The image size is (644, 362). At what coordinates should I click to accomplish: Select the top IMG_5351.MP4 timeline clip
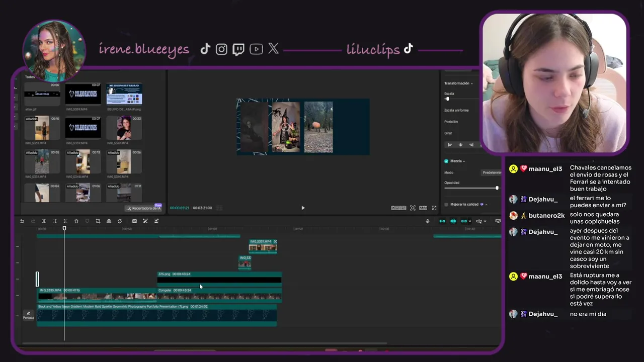pos(263,246)
